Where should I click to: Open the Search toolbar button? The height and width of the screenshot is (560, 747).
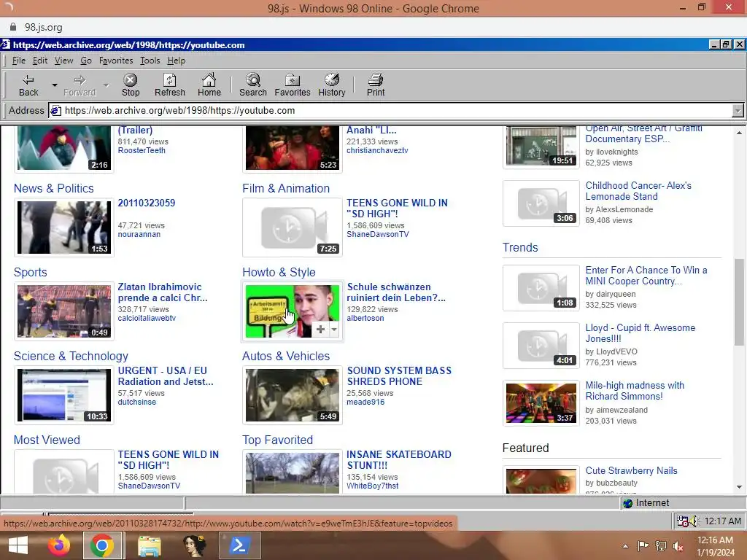click(253, 85)
